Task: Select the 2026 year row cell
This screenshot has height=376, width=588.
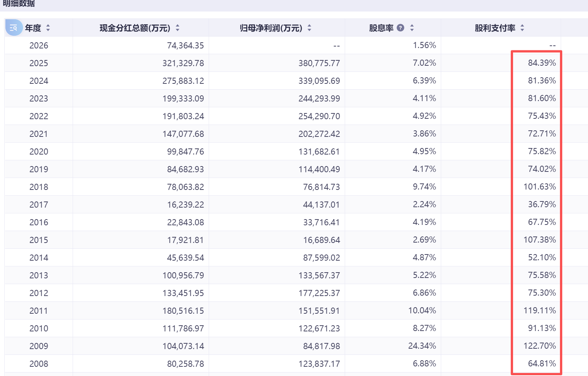Action: [x=39, y=45]
